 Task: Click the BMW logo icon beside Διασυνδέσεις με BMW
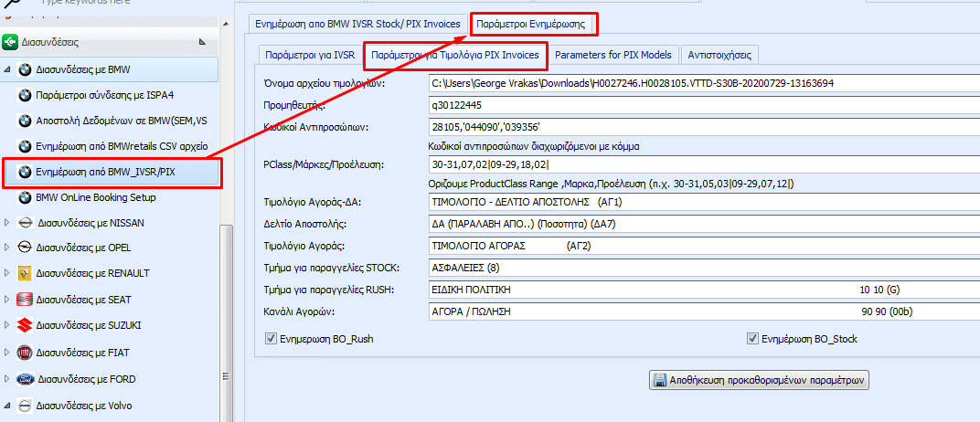coord(25,69)
